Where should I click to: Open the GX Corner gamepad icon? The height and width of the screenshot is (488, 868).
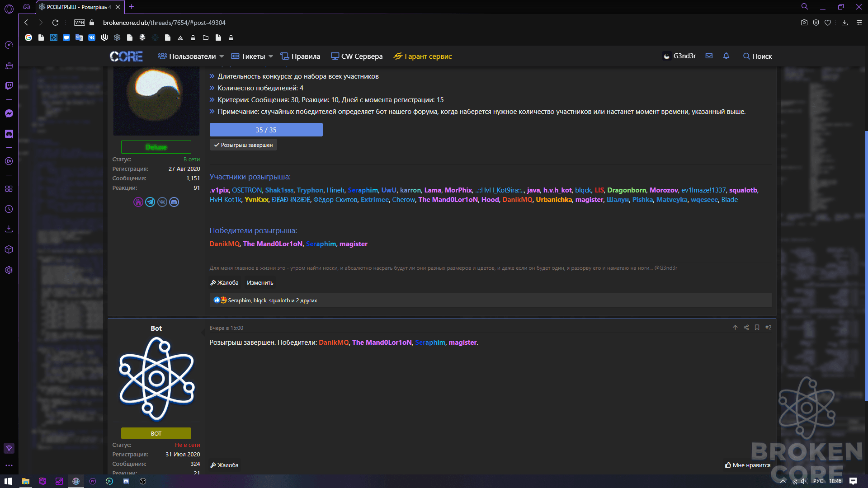[27, 7]
